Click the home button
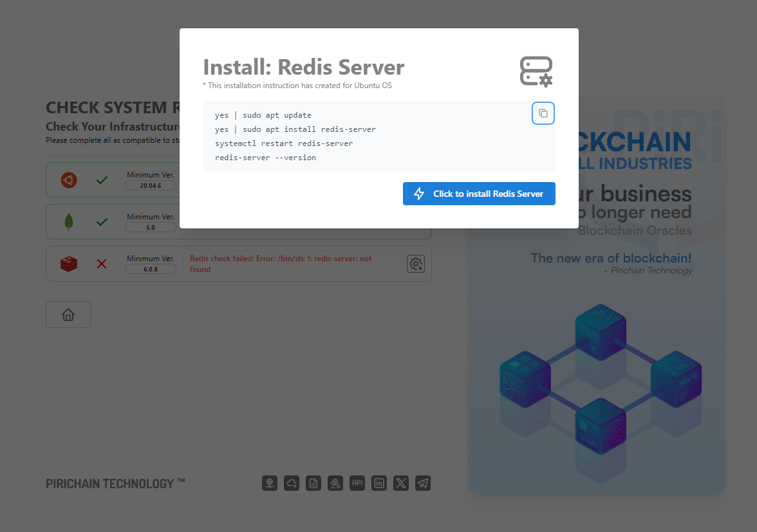The image size is (757, 532). point(68,315)
